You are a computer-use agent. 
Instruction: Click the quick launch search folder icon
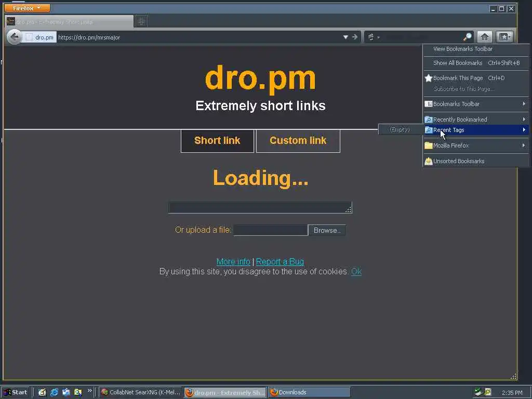78,392
